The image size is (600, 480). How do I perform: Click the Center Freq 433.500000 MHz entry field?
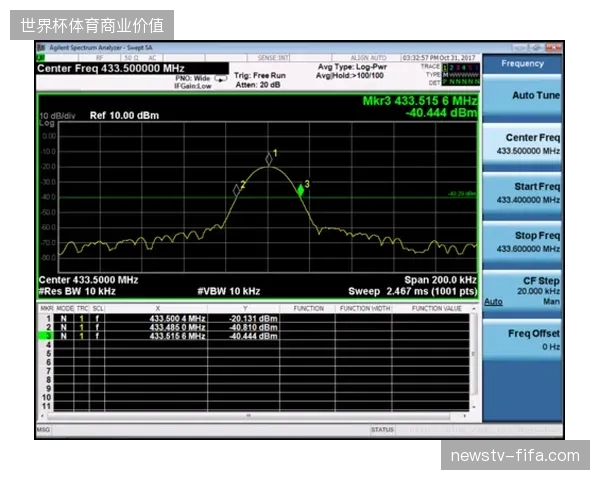pos(132,69)
